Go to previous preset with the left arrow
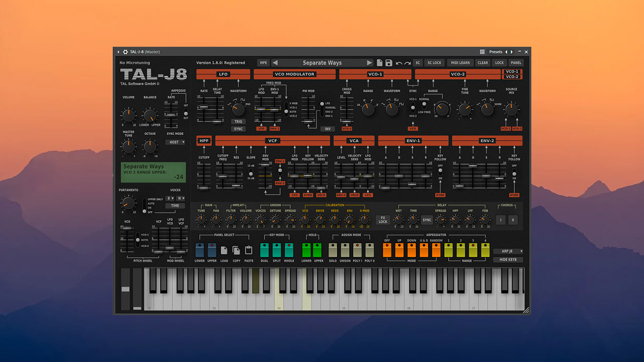This screenshot has width=644, height=362. 275,62
